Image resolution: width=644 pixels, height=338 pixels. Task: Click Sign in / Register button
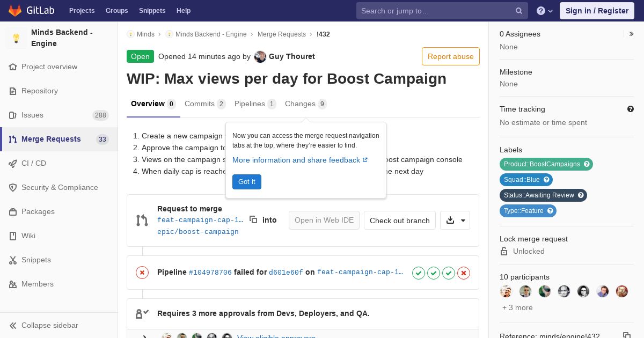click(597, 11)
